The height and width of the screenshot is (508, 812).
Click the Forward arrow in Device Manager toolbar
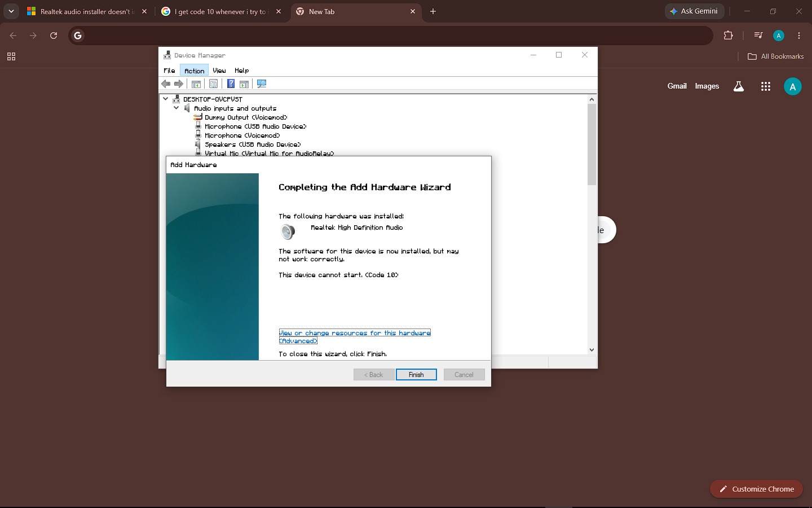click(179, 84)
